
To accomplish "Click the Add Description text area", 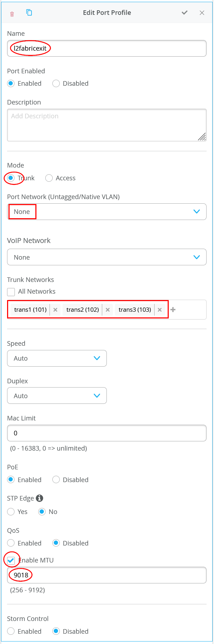I will click(x=106, y=125).
